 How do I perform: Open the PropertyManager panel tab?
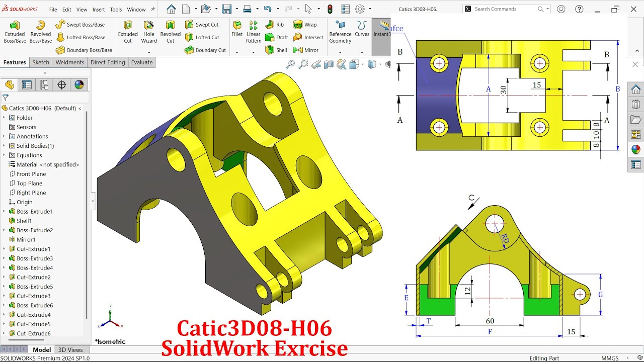[27, 85]
